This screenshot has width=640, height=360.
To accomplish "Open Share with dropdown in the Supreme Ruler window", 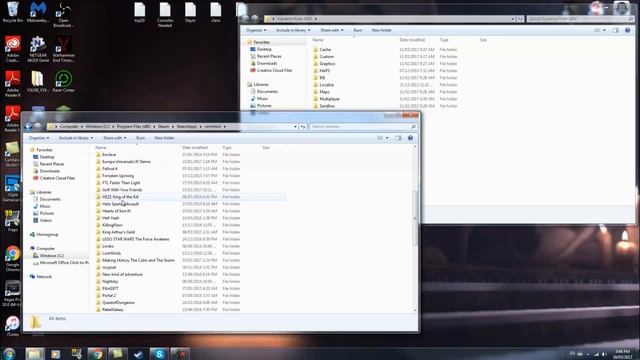I will (332, 30).
